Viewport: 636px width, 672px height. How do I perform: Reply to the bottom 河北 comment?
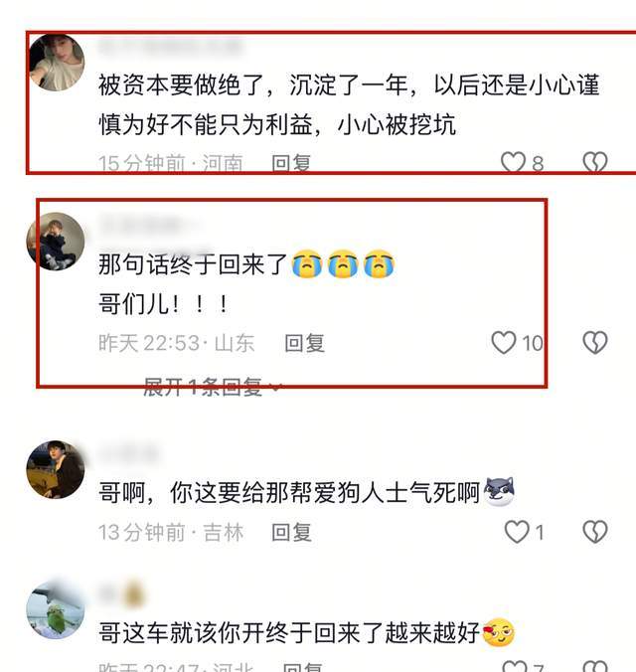point(302,667)
